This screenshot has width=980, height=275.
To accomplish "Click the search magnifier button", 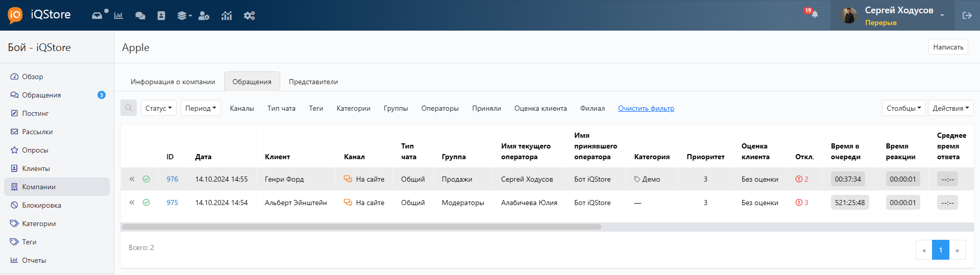I will coord(129,108).
